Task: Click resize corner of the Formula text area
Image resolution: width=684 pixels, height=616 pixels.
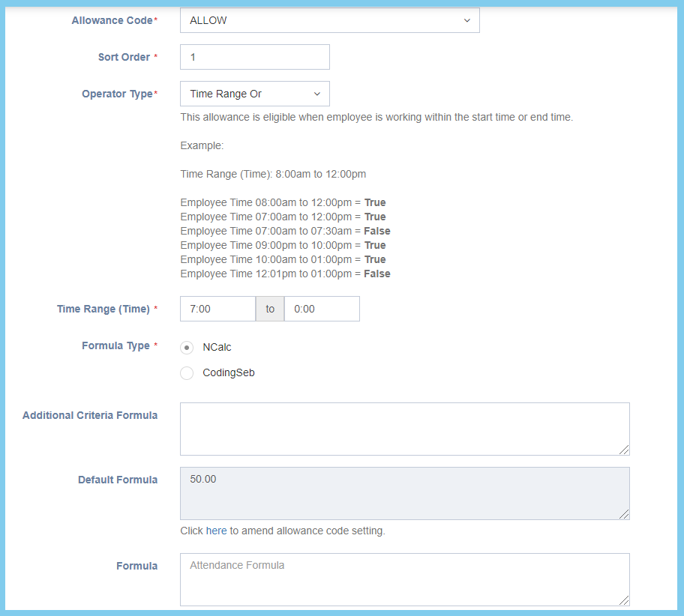Action: click(624, 600)
